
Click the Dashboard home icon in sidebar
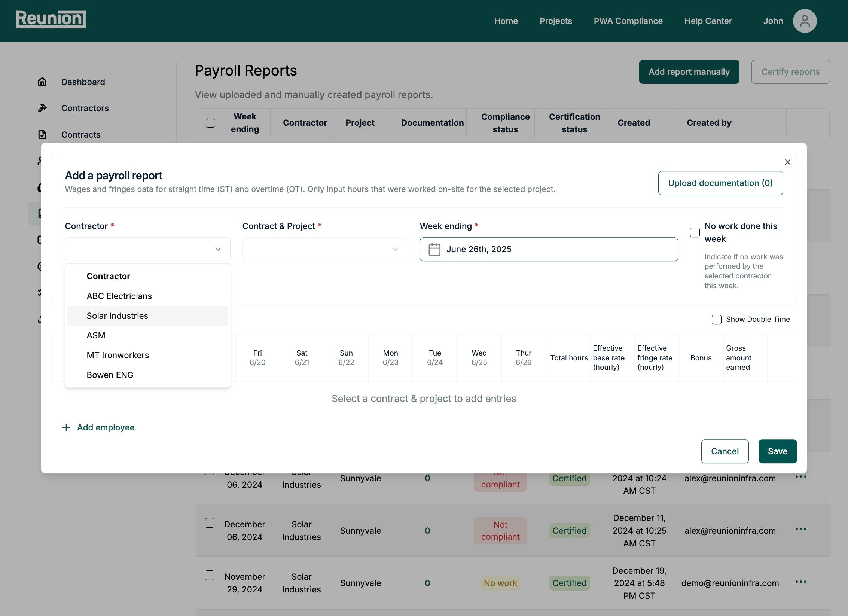pos(42,82)
